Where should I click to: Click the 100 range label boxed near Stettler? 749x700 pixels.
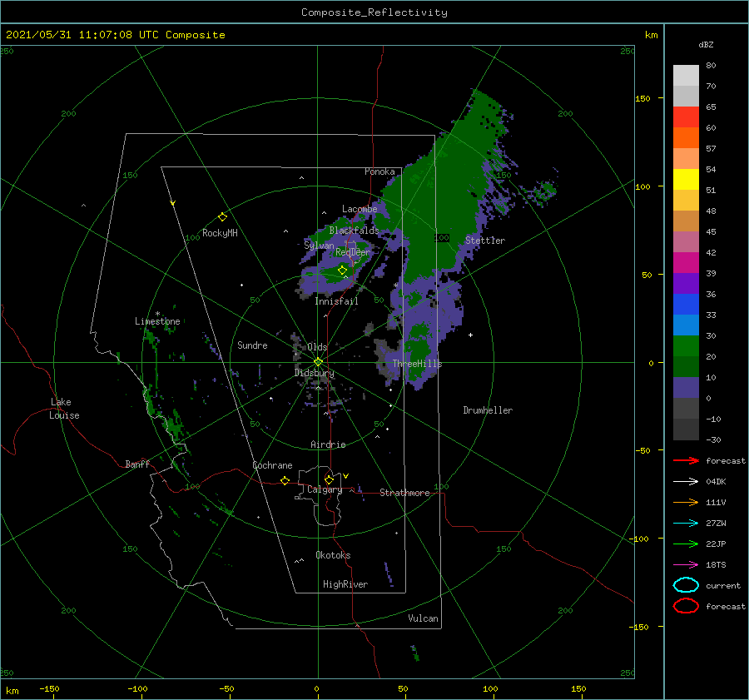click(442, 237)
